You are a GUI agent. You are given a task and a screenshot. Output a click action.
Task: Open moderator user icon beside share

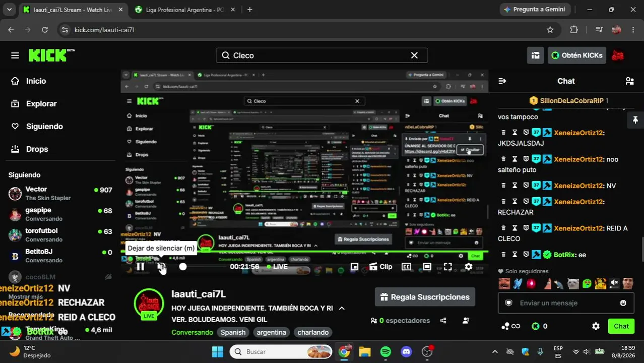point(466,320)
